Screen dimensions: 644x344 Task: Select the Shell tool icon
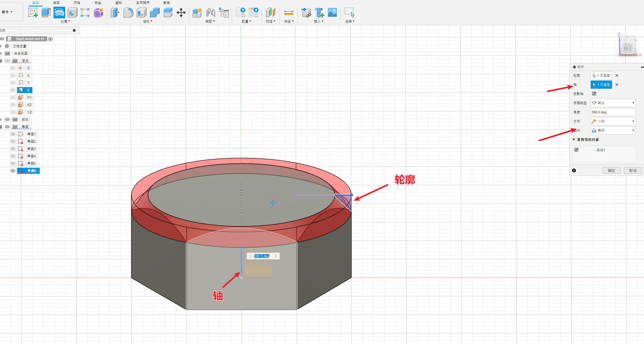(141, 13)
